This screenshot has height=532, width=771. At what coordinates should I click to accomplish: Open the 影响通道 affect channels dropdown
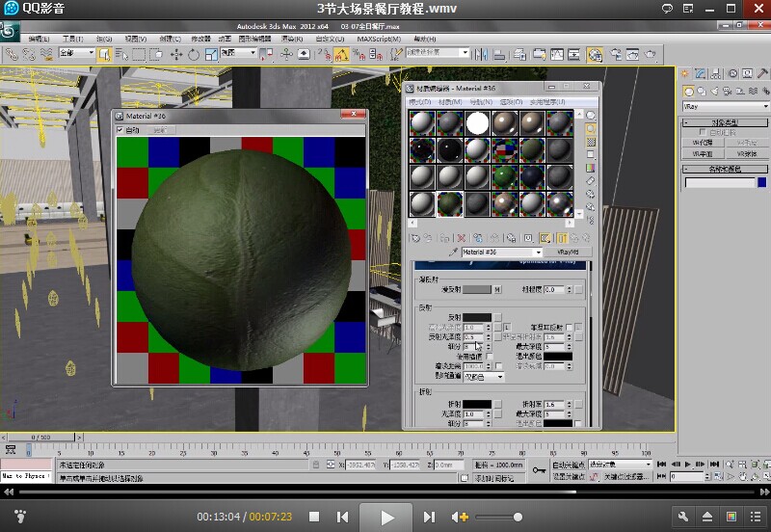click(484, 377)
